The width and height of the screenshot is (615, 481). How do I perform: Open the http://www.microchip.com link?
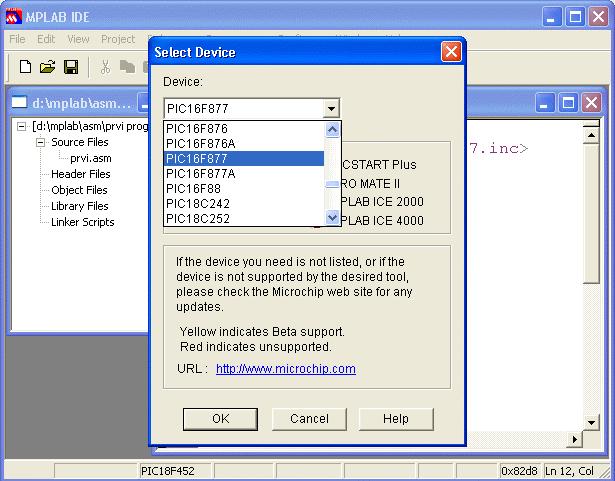(x=286, y=369)
